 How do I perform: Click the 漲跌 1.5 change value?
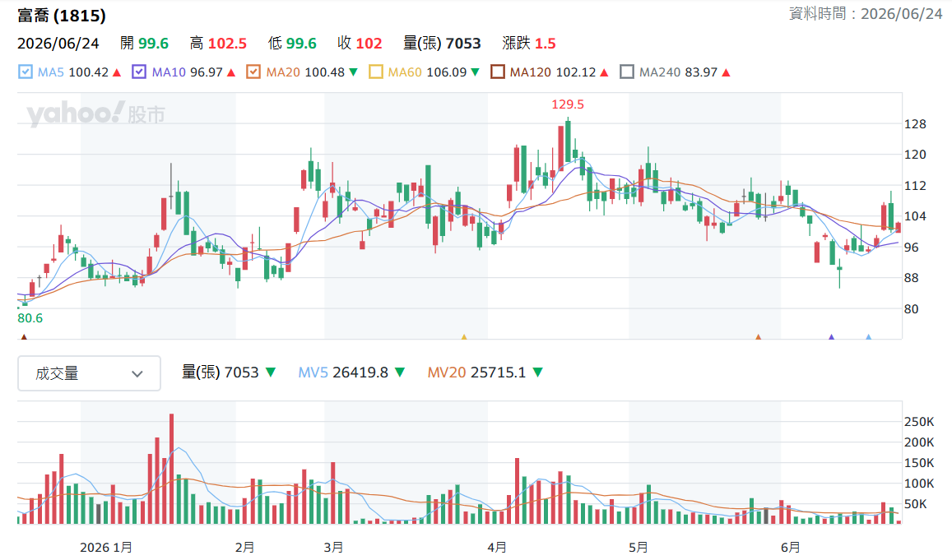point(529,43)
